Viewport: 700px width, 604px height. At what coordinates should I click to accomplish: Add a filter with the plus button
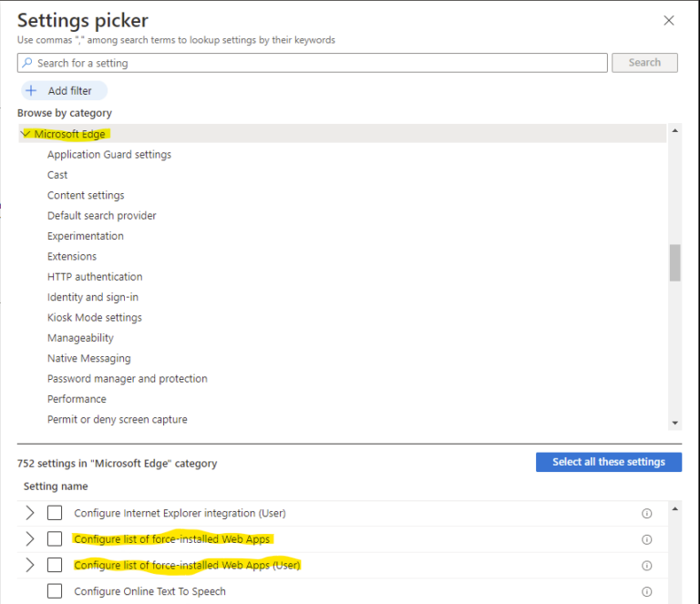coord(65,90)
